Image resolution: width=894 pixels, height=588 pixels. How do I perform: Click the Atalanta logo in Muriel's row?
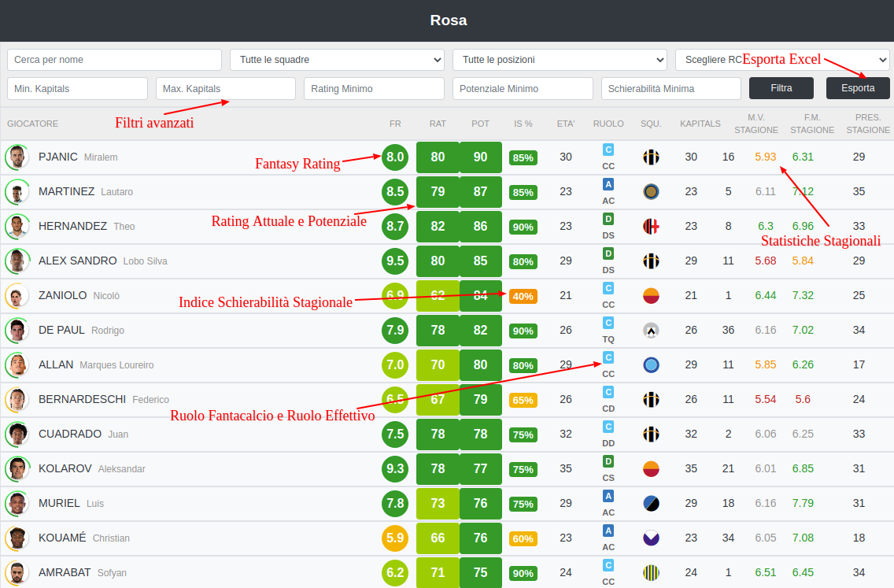tap(651, 504)
